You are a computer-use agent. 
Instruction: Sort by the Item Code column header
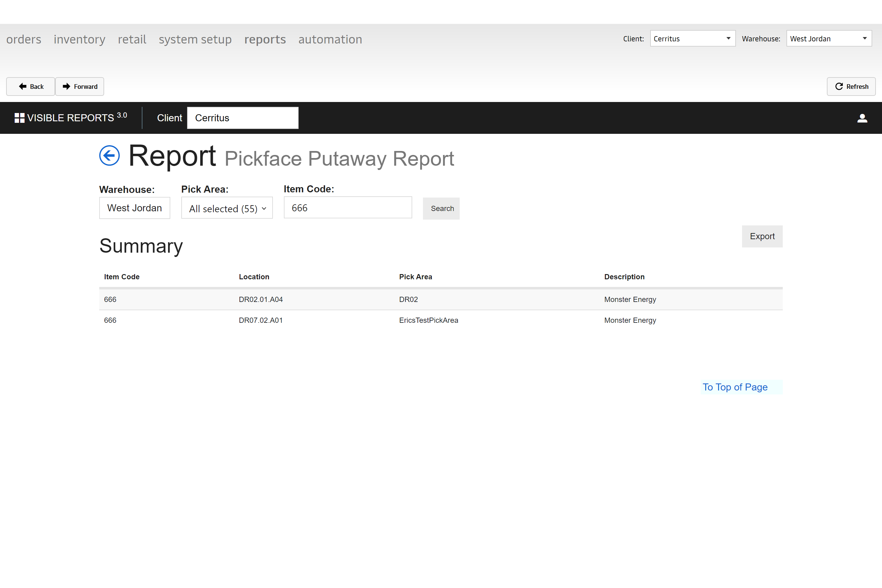tap(122, 277)
